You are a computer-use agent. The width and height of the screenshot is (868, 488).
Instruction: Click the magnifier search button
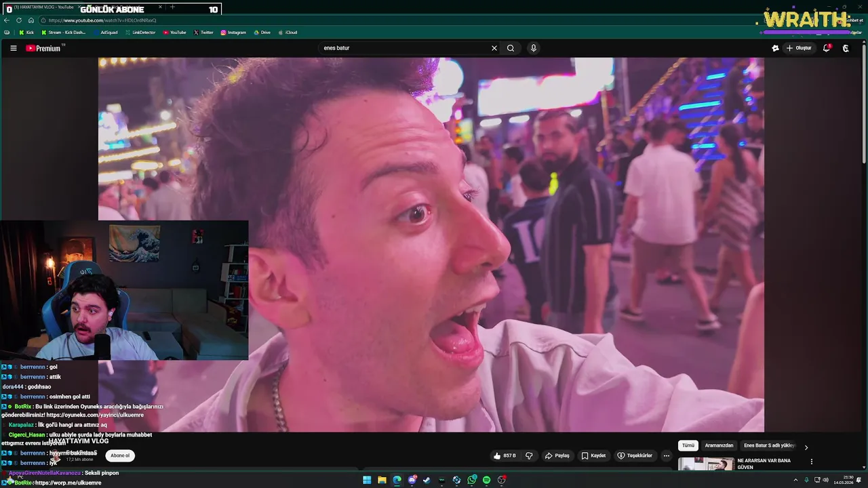(x=511, y=48)
